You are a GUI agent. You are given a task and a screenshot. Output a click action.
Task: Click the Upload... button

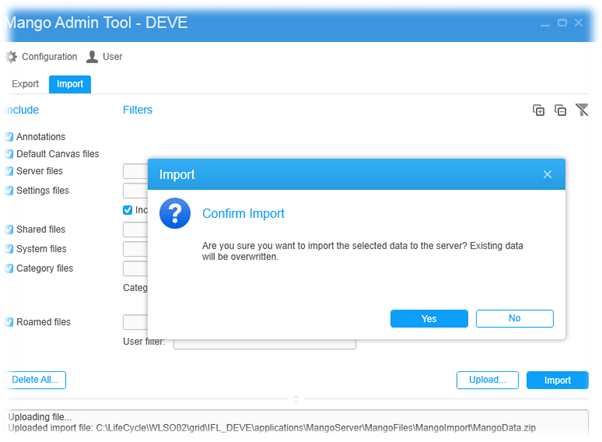(x=488, y=380)
